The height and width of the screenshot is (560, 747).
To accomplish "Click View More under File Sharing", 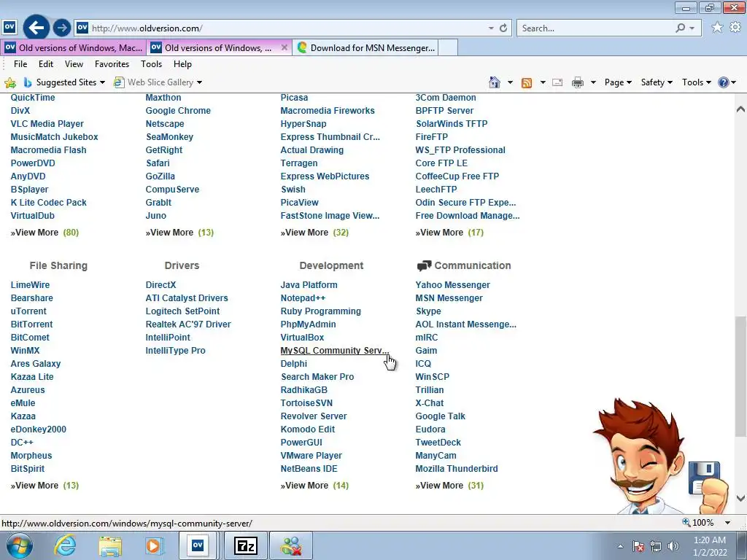I will (x=34, y=486).
